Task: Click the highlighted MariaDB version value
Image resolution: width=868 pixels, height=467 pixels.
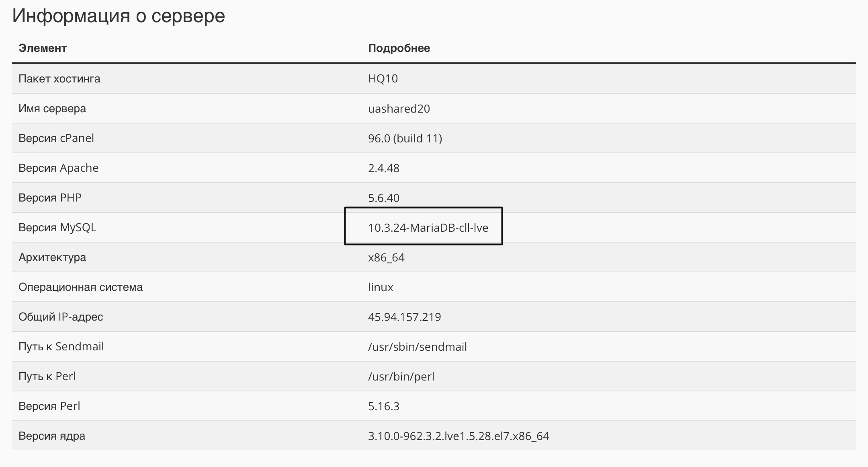Action: click(x=428, y=228)
